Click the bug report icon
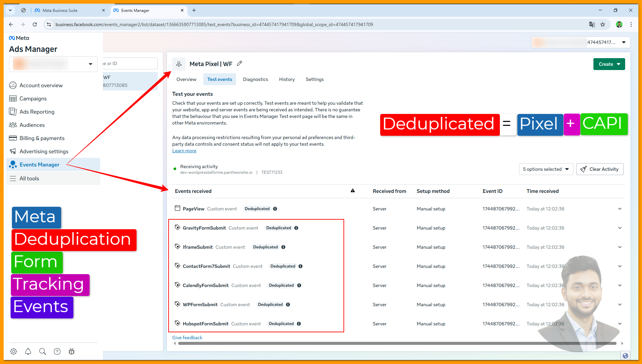This screenshot has width=642, height=364. click(x=72, y=351)
